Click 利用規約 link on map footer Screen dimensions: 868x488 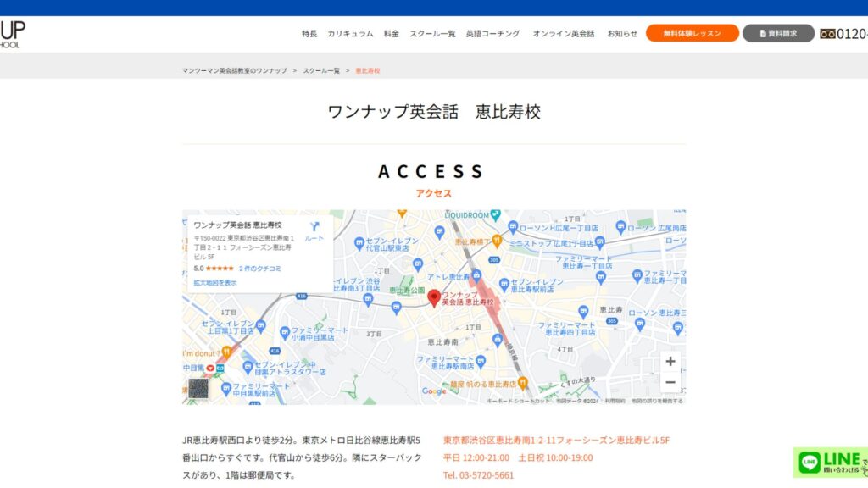(x=615, y=401)
